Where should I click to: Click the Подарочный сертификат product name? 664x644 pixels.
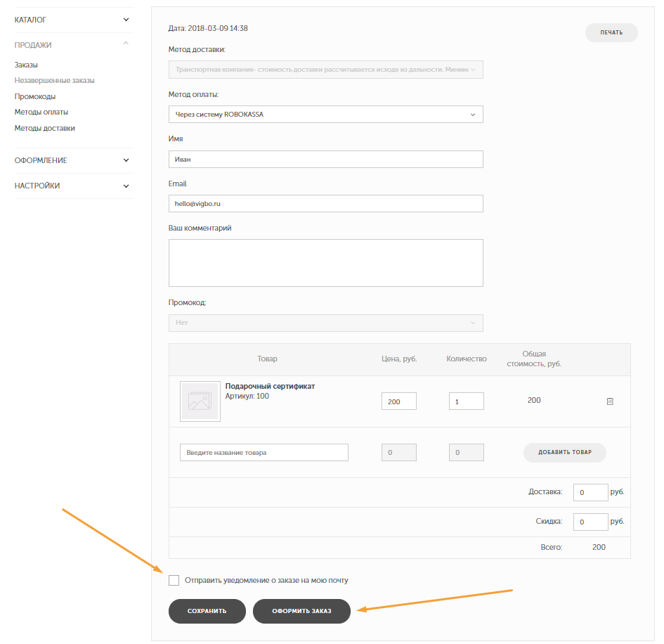(x=271, y=386)
